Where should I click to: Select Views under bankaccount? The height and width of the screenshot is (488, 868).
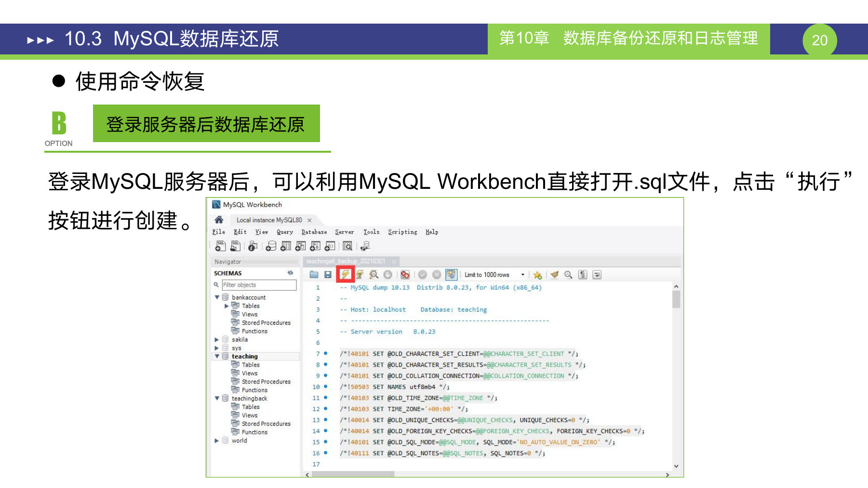[x=250, y=315]
